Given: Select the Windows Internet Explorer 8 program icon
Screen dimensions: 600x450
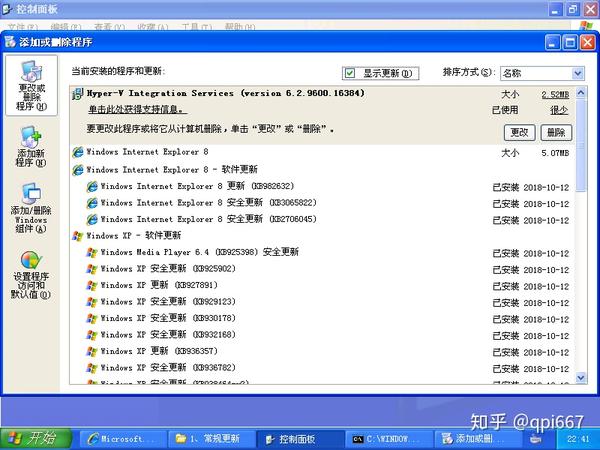Looking at the screenshot, I should (x=78, y=152).
